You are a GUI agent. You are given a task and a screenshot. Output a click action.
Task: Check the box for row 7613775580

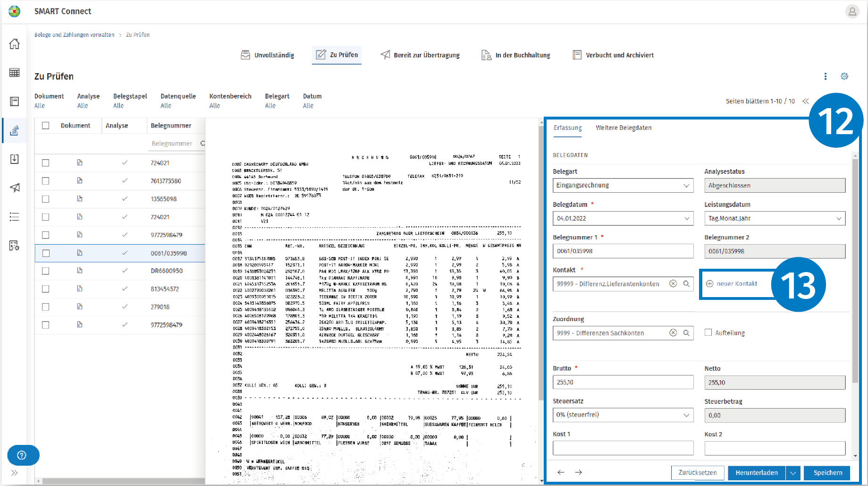click(x=46, y=181)
